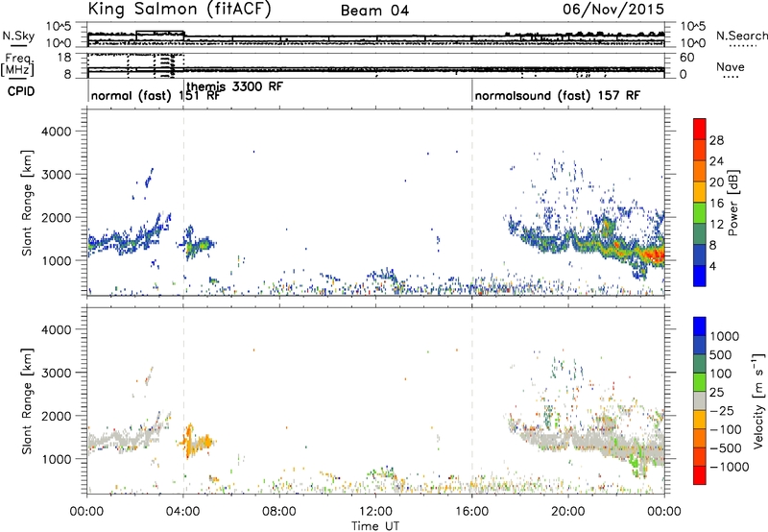
Task: Click the date '06/Nov/2015'
Action: point(613,9)
